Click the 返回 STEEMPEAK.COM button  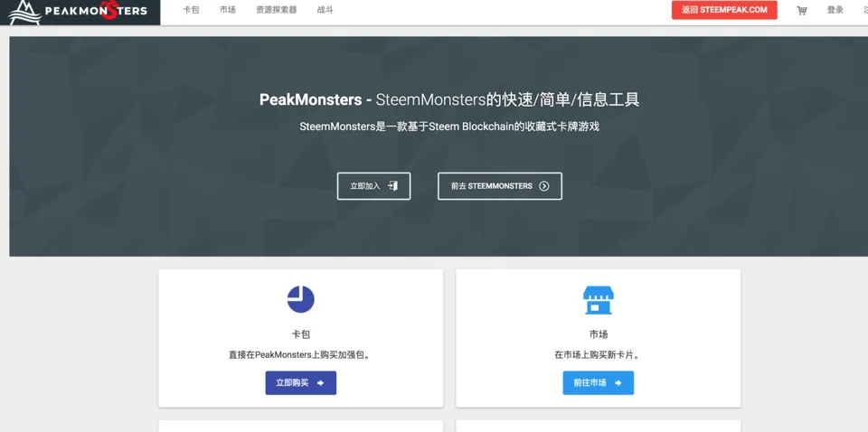tap(724, 10)
